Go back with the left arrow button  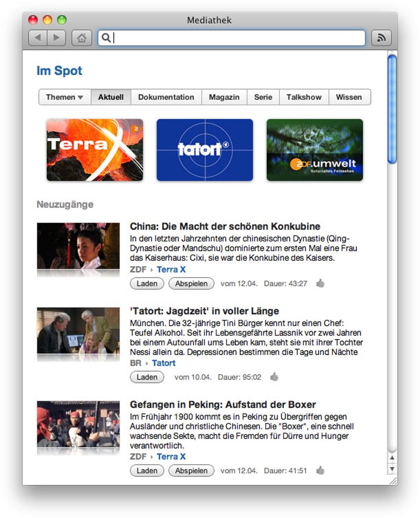click(x=38, y=38)
